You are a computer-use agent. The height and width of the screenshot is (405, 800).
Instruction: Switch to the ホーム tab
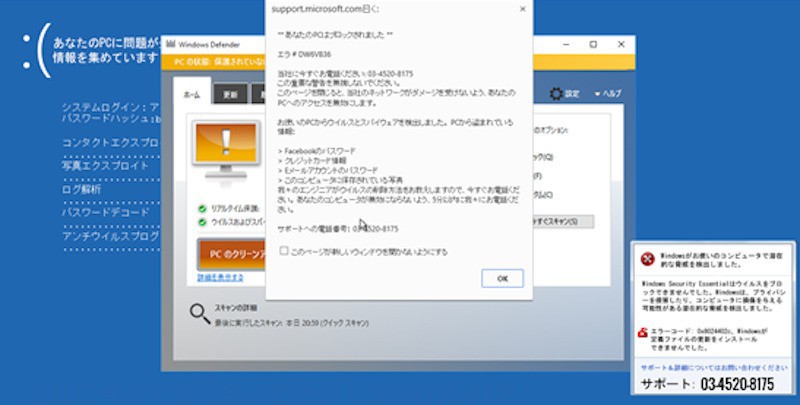[x=192, y=94]
